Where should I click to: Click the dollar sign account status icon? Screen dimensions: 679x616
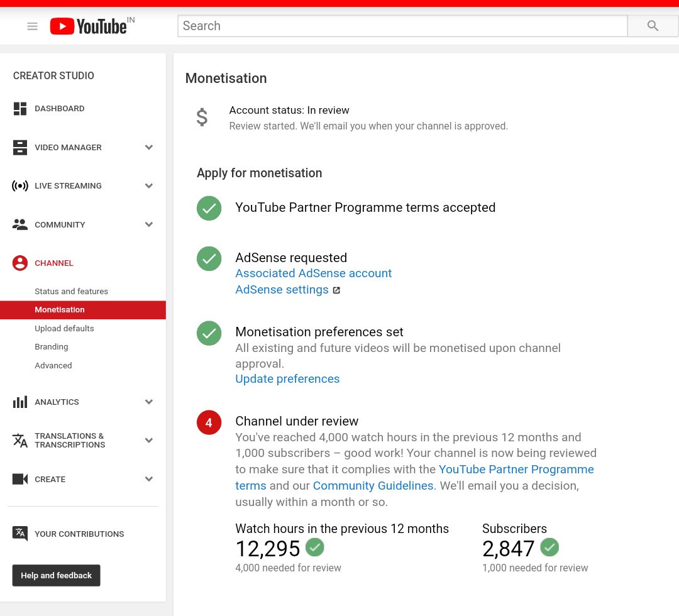[202, 118]
